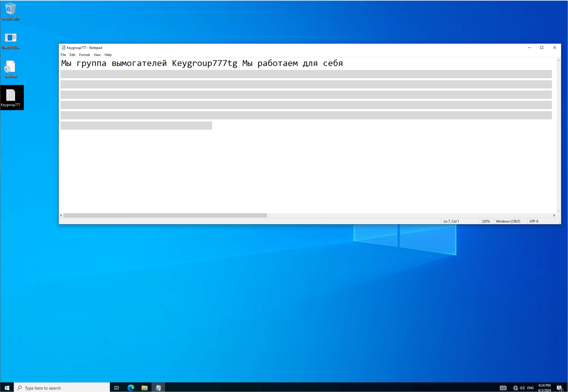The width and height of the screenshot is (568, 392).
Task: Click the vertical scrollbar down arrow
Action: coord(559,211)
